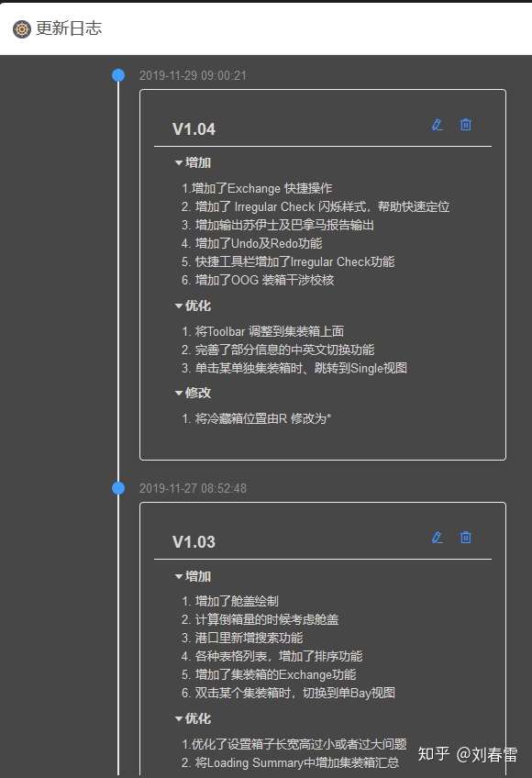Edit the V1.04 changelog entry
The width and height of the screenshot is (532, 778).
[438, 125]
